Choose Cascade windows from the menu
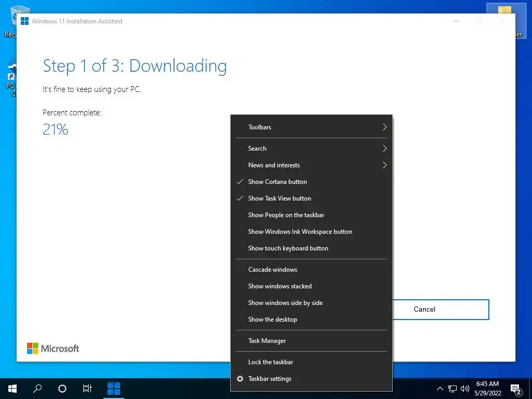The width and height of the screenshot is (532, 399). pos(312,270)
